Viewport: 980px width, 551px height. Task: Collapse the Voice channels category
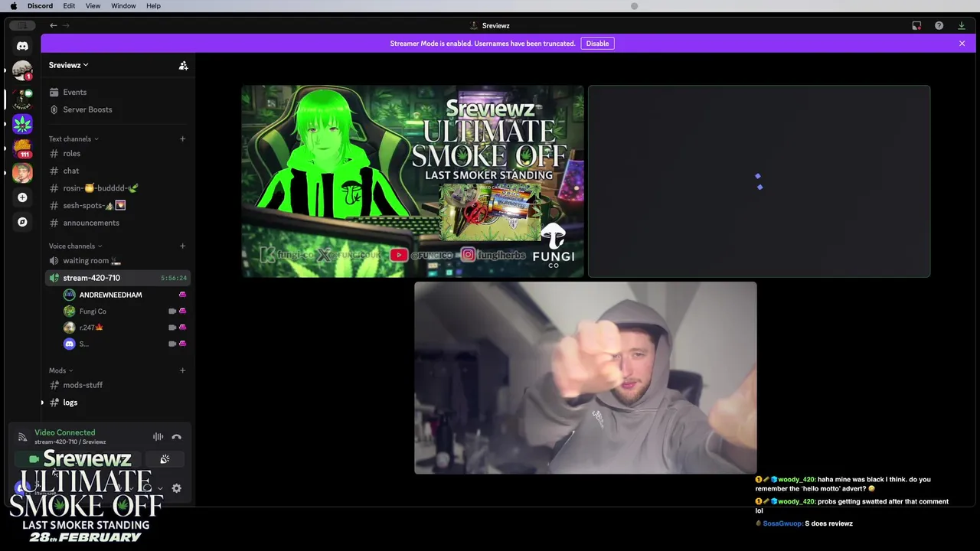pyautogui.click(x=75, y=246)
